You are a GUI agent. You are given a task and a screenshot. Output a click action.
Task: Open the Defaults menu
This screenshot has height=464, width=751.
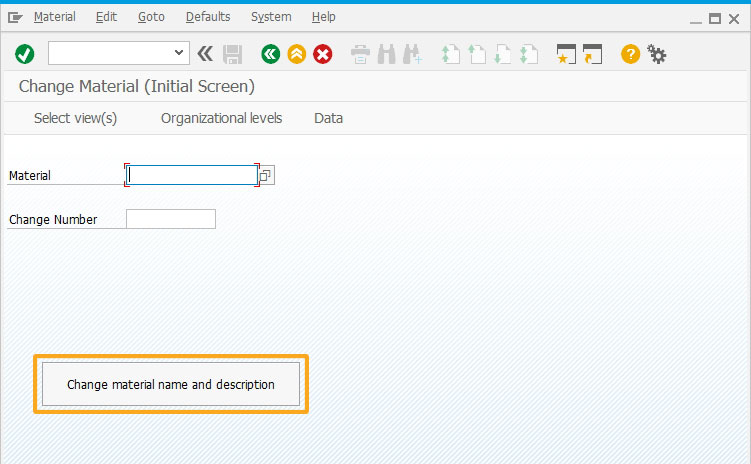pyautogui.click(x=208, y=17)
